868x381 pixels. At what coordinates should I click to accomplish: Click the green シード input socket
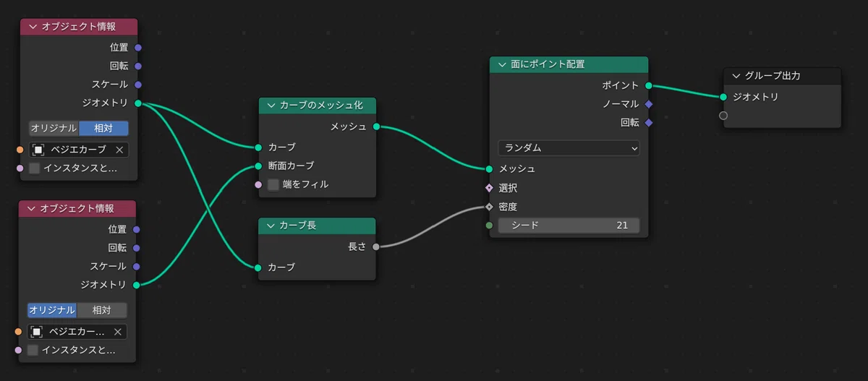point(490,226)
